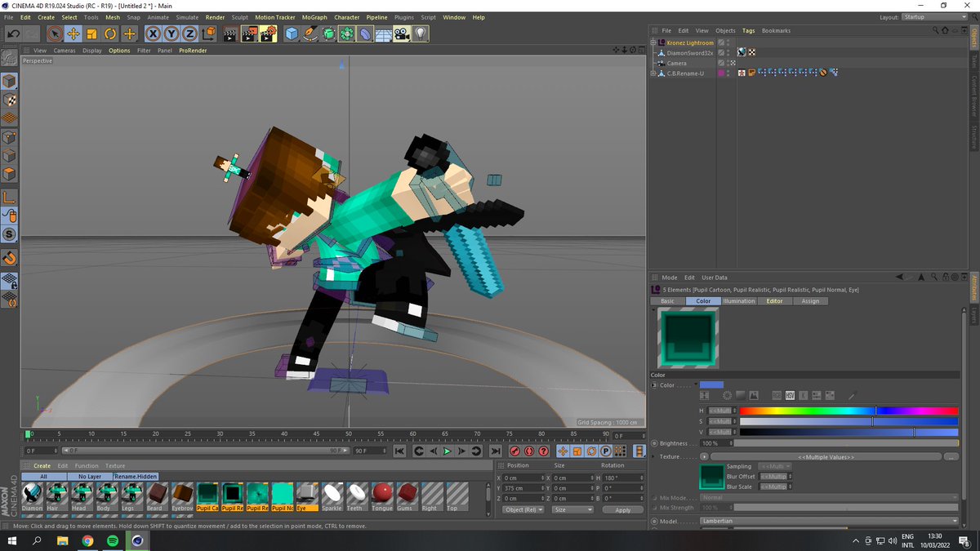
Task: Toggle C.B.Rename-U visibility dots
Action: pos(729,73)
